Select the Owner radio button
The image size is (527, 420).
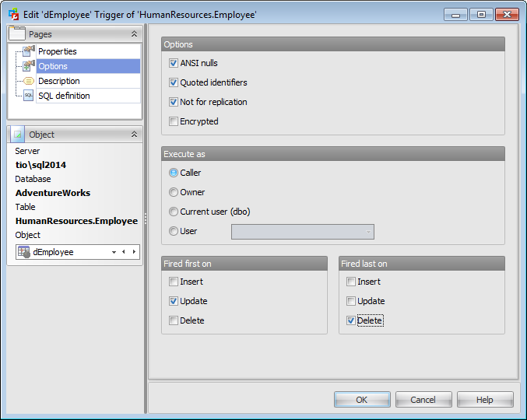174,192
